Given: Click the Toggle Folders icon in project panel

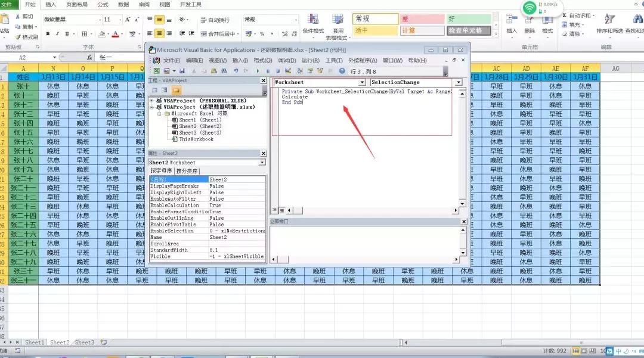Looking at the screenshot, I should [x=177, y=91].
